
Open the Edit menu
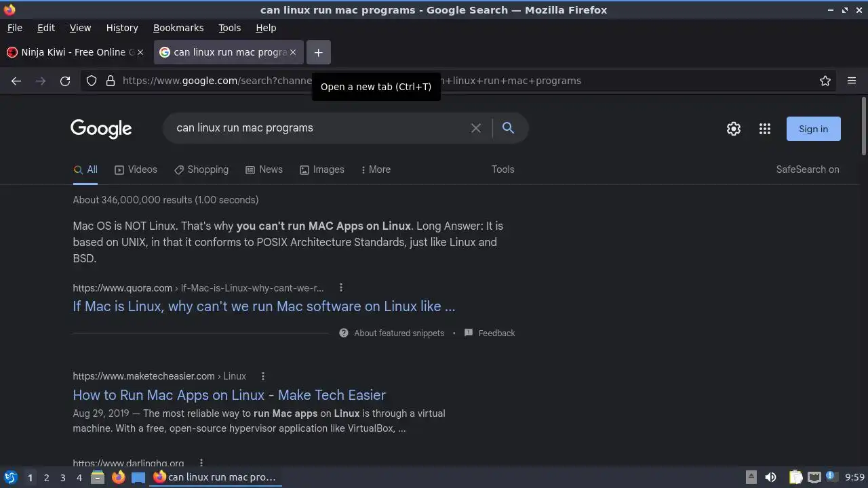point(46,28)
